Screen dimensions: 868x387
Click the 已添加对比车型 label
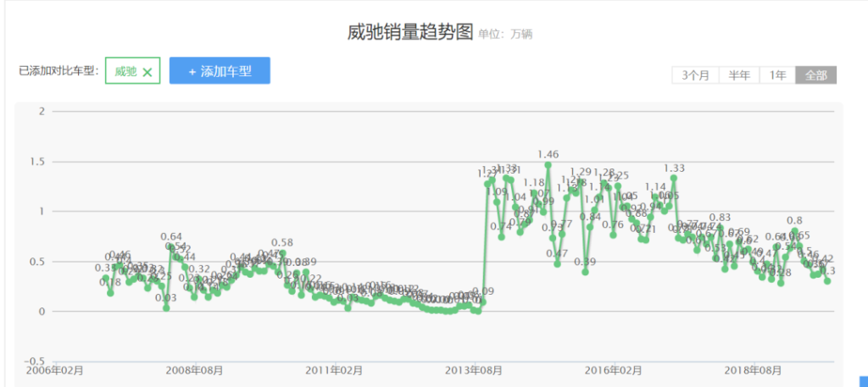pyautogui.click(x=58, y=71)
